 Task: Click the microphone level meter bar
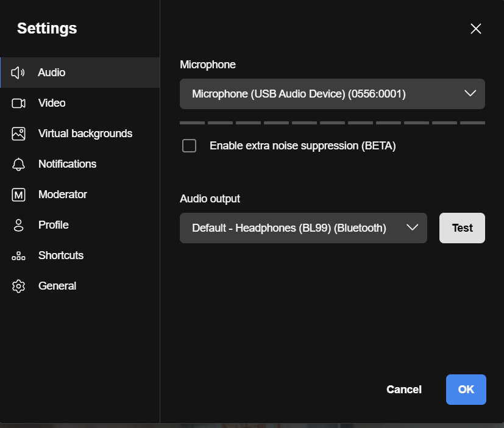tap(332, 123)
